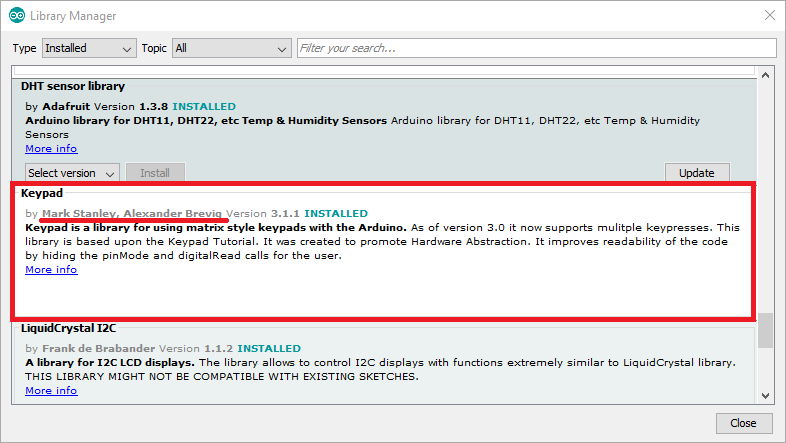This screenshot has height=443, width=786.
Task: Select the DHT sensor library title
Action: (73, 86)
